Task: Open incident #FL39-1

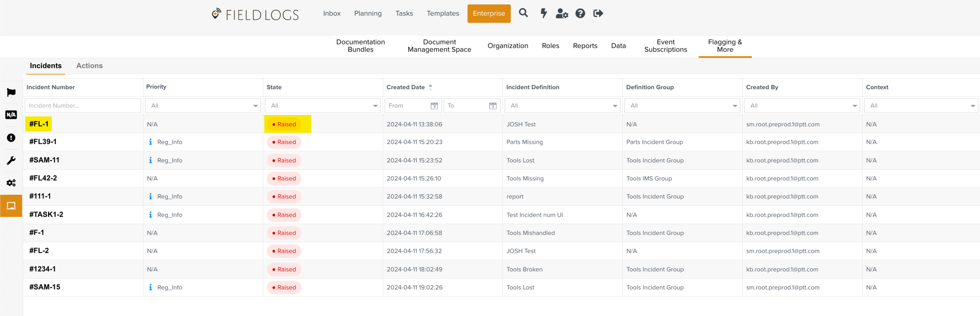Action: point(43,142)
